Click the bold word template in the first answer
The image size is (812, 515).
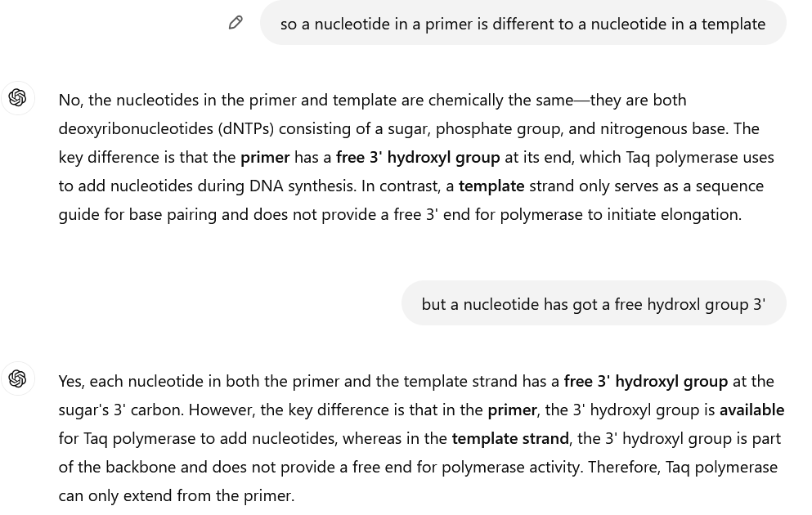tap(491, 185)
